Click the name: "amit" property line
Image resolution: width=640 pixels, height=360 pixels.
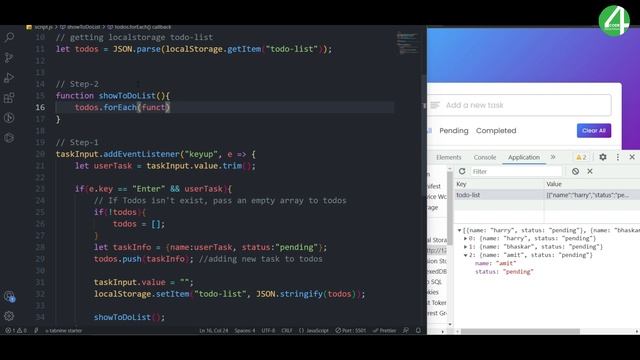496,263
